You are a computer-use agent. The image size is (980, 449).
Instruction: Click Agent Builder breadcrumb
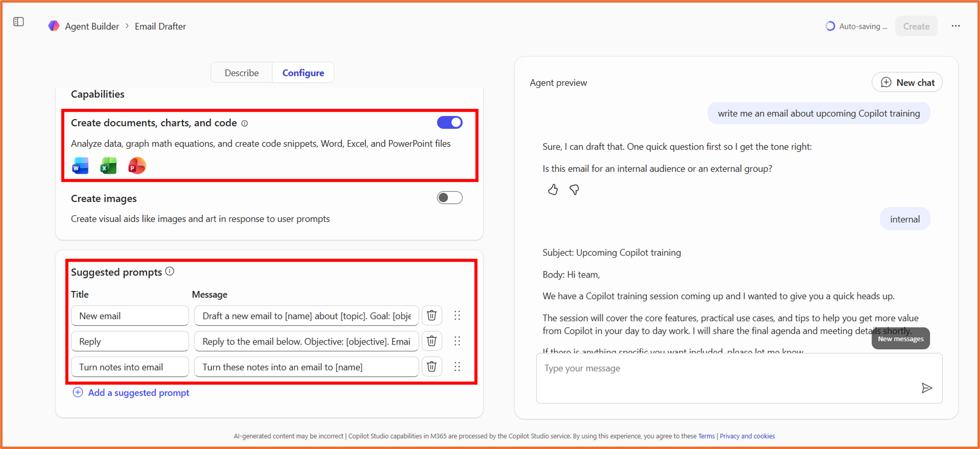point(92,26)
